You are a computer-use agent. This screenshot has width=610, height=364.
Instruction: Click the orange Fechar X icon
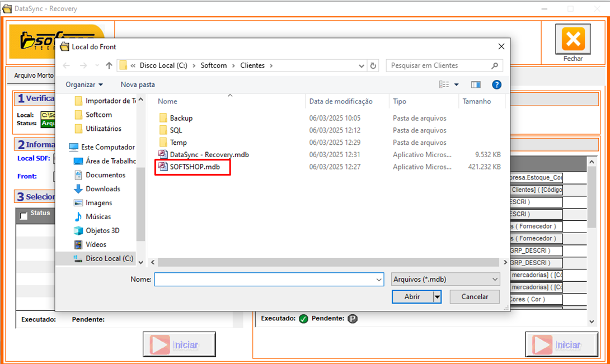click(573, 40)
